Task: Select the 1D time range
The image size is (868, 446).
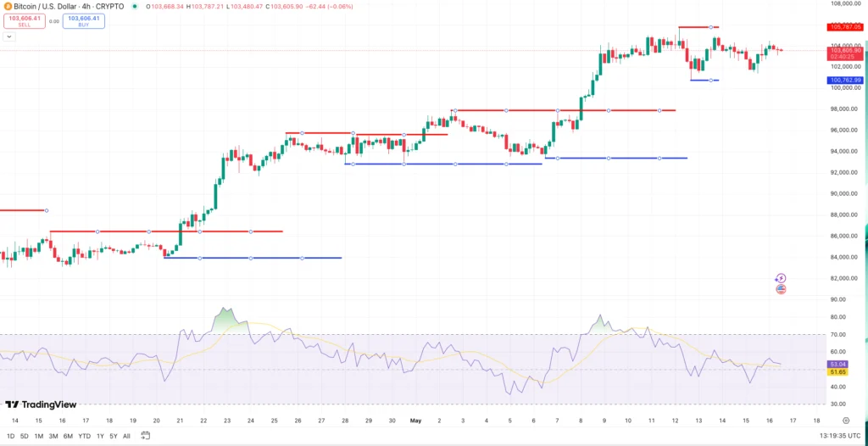Action: point(10,436)
